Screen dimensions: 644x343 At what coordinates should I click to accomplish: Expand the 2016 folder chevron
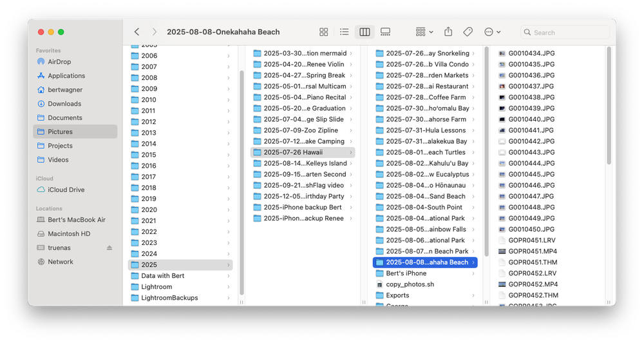pyautogui.click(x=229, y=166)
